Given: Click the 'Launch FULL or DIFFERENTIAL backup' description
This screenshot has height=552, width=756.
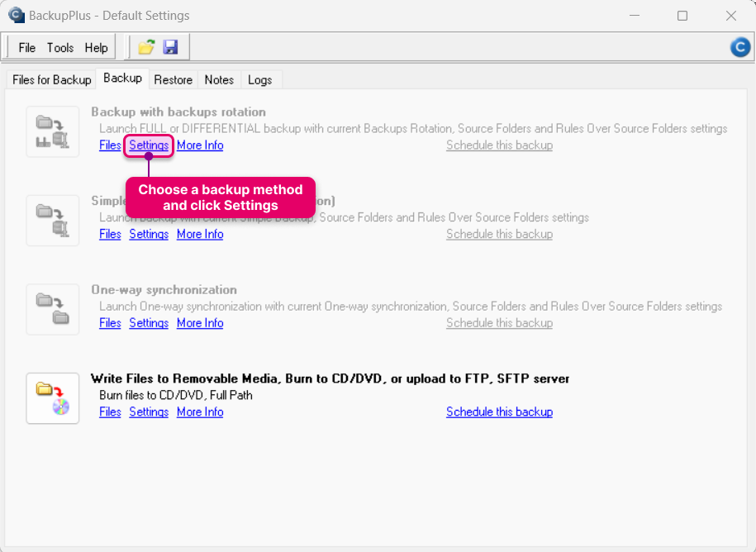Looking at the screenshot, I should [x=413, y=129].
